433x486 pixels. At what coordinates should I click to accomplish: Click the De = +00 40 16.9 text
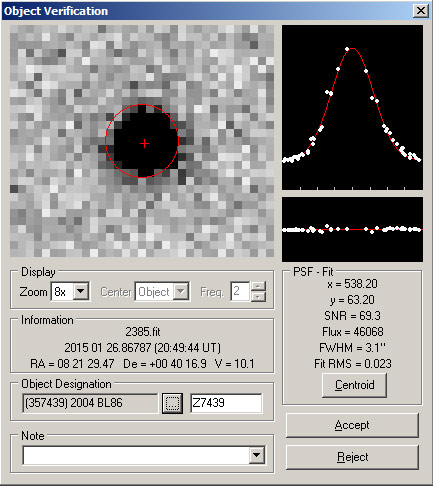(165, 363)
